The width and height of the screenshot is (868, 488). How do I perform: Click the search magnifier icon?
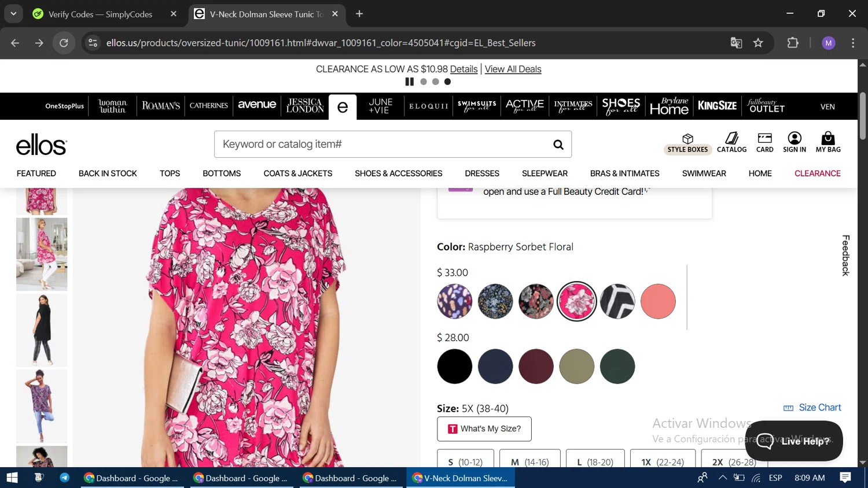click(558, 145)
